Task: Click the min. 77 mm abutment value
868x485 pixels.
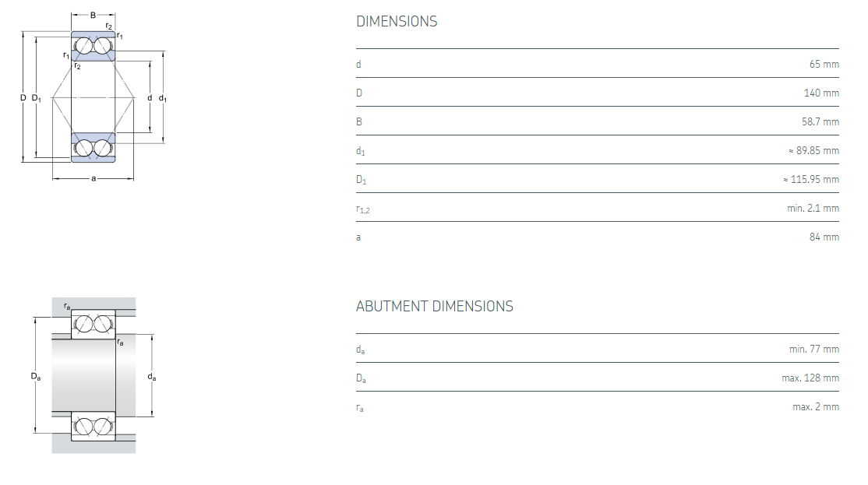Action: coord(813,350)
